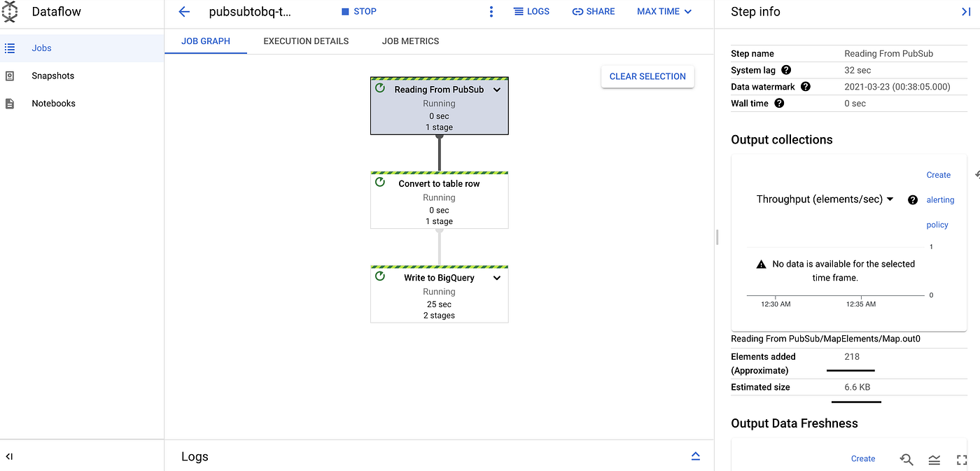Viewport: 980px width, 471px height.
Task: Click the Data watermark value 2021-03-23
Action: pyautogui.click(x=897, y=87)
